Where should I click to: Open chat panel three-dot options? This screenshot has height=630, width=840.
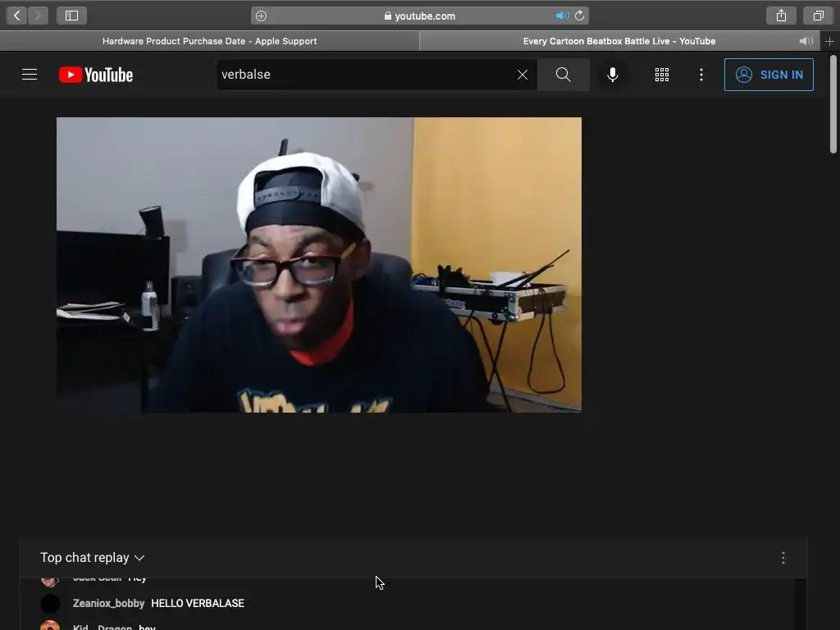tap(783, 558)
